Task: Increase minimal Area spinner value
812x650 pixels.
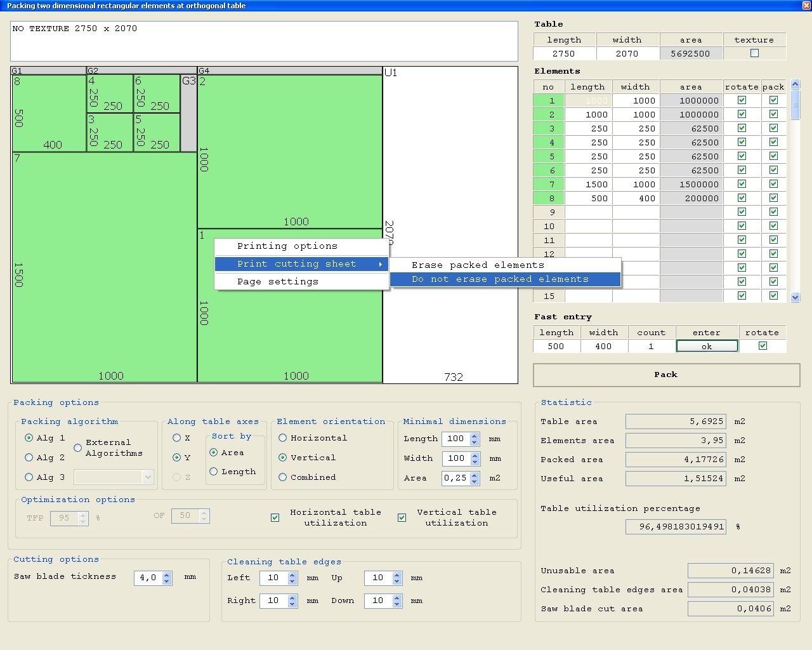Action: [475, 475]
